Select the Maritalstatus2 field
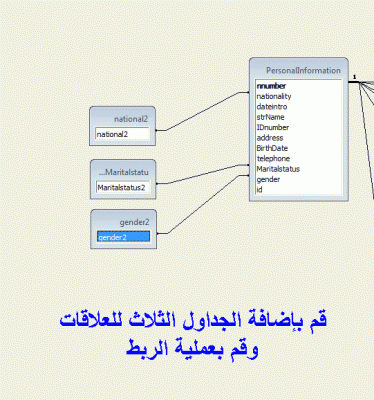Viewport: 374px width, 400px height. [123, 188]
